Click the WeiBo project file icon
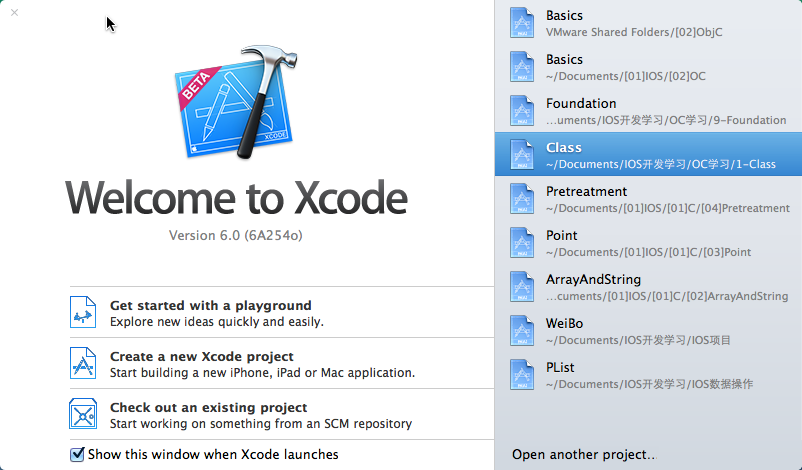The height and width of the screenshot is (470, 802). 522,330
